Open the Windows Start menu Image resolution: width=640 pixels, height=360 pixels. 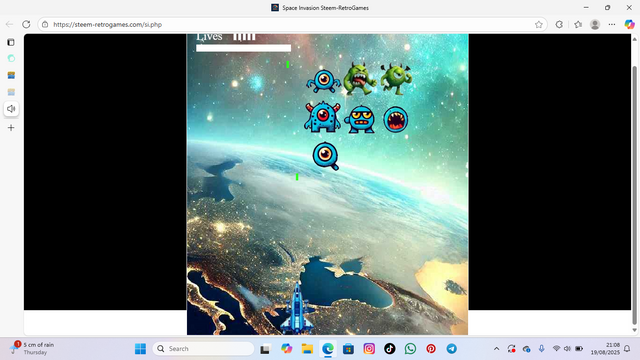[x=140, y=349]
